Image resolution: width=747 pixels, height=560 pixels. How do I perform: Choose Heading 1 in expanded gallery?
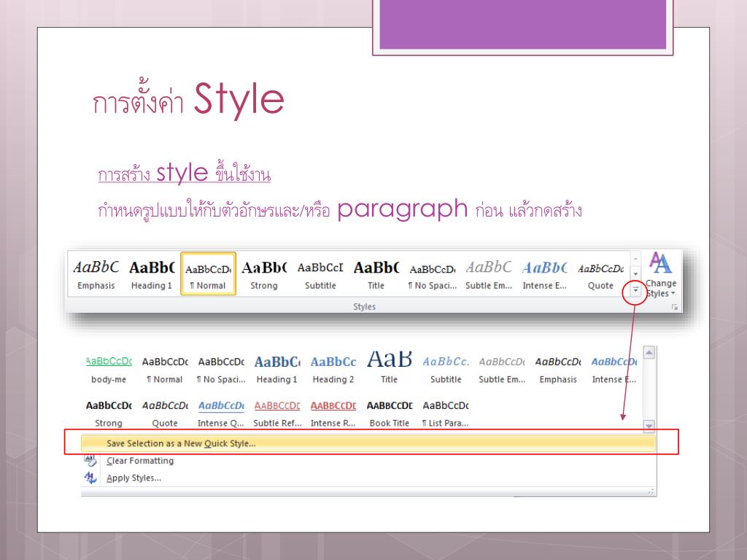pos(276,370)
